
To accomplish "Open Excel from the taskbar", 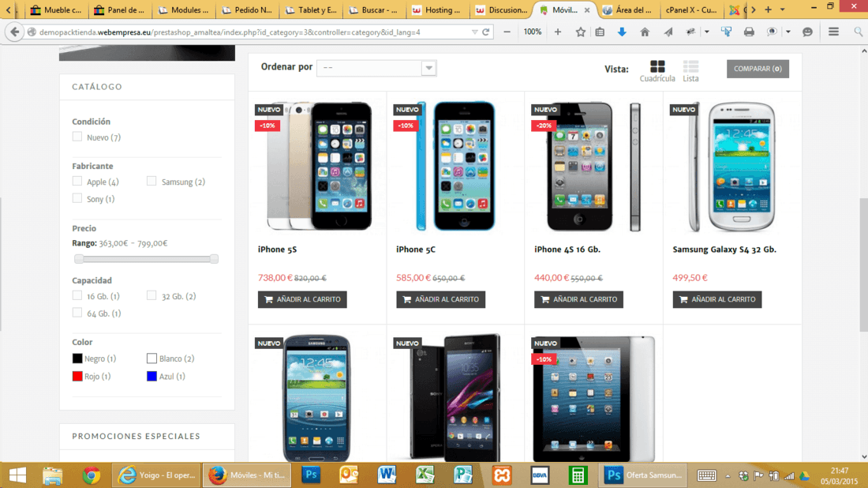I will [x=425, y=475].
